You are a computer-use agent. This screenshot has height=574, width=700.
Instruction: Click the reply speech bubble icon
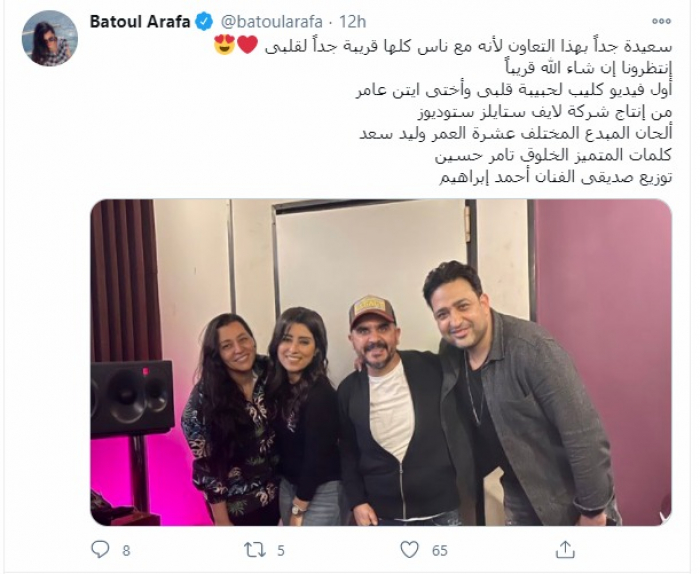tap(100, 549)
